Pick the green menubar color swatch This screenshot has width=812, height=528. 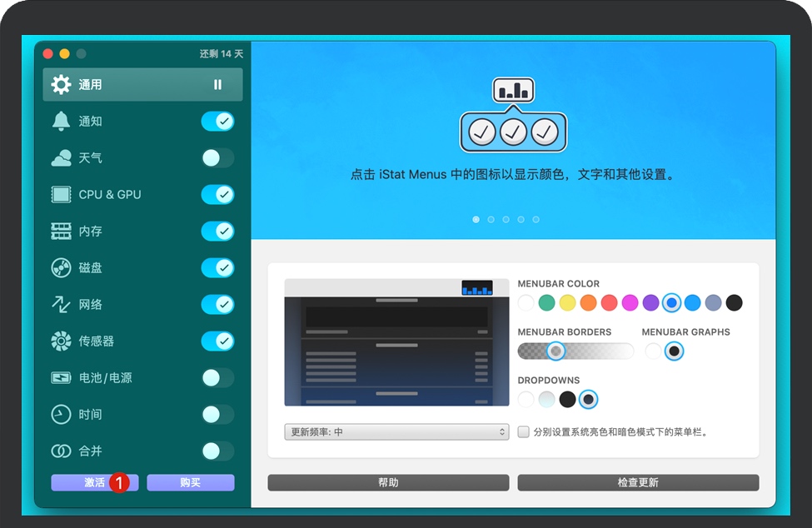click(547, 303)
